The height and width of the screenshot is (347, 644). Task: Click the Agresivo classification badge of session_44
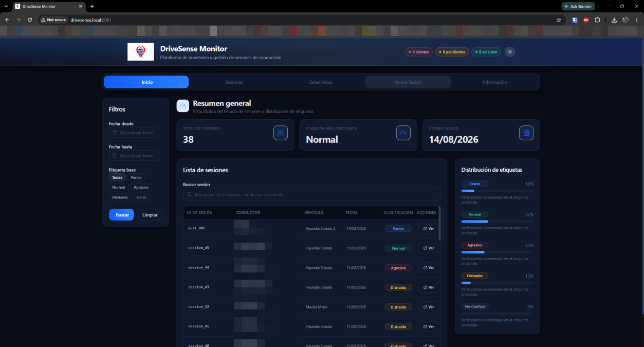click(x=398, y=268)
